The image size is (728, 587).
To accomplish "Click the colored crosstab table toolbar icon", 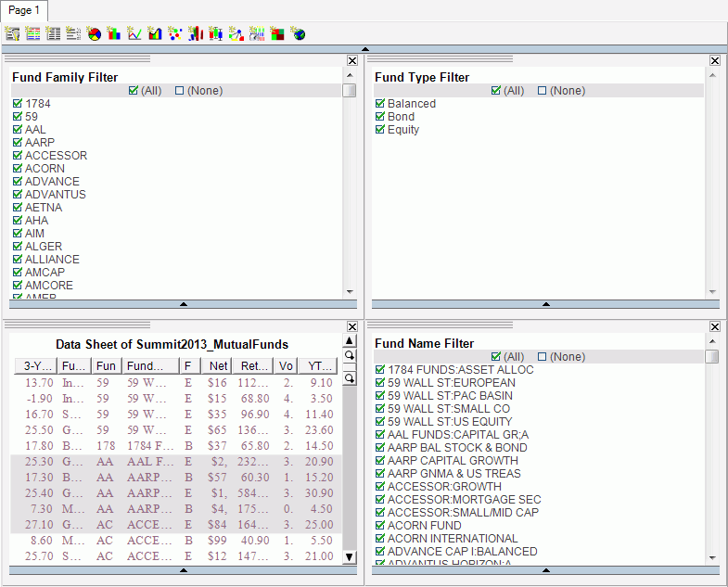I will coord(32,34).
